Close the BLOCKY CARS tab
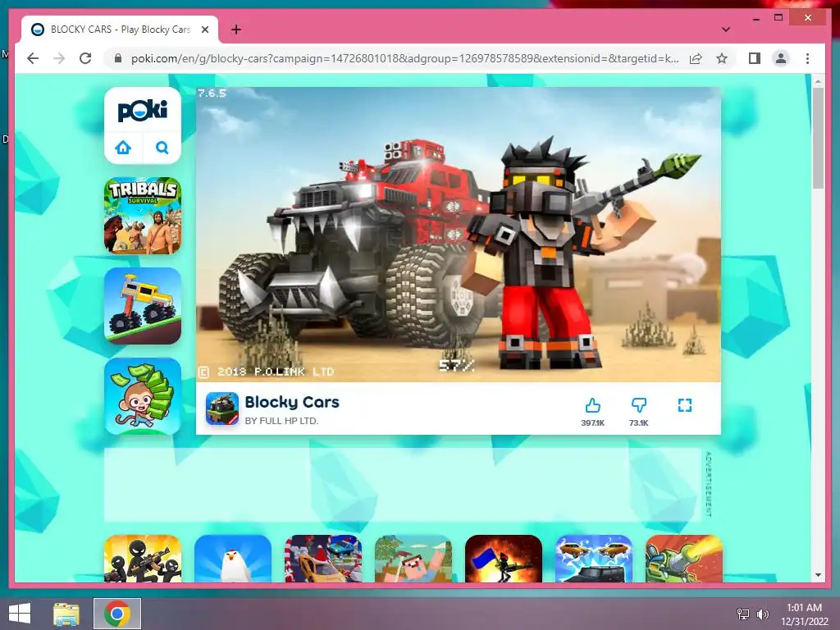 click(204, 30)
